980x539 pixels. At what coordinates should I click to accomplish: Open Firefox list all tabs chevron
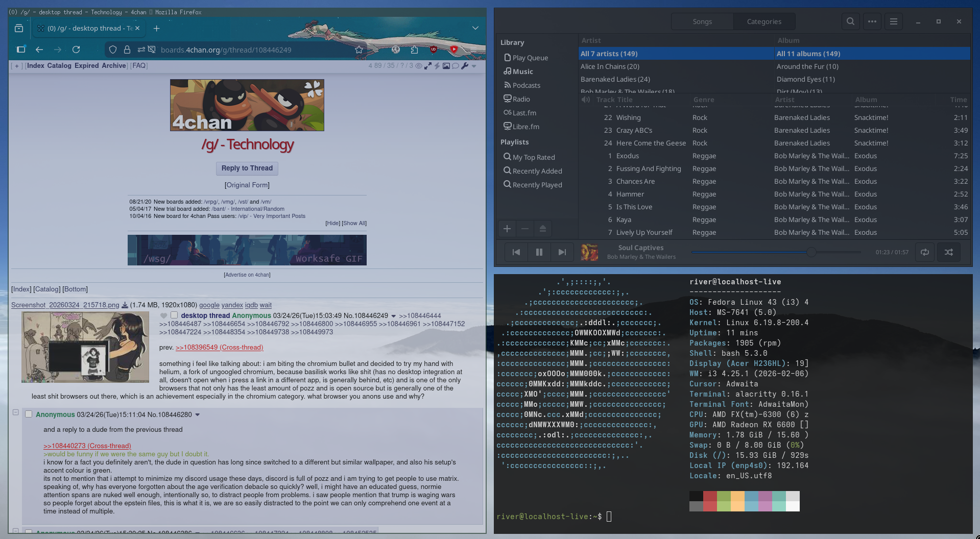point(475,28)
